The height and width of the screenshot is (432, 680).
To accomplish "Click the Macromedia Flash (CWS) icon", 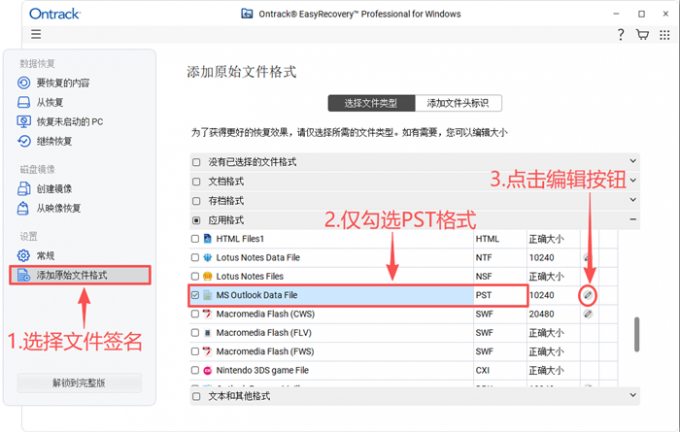I will click(208, 314).
